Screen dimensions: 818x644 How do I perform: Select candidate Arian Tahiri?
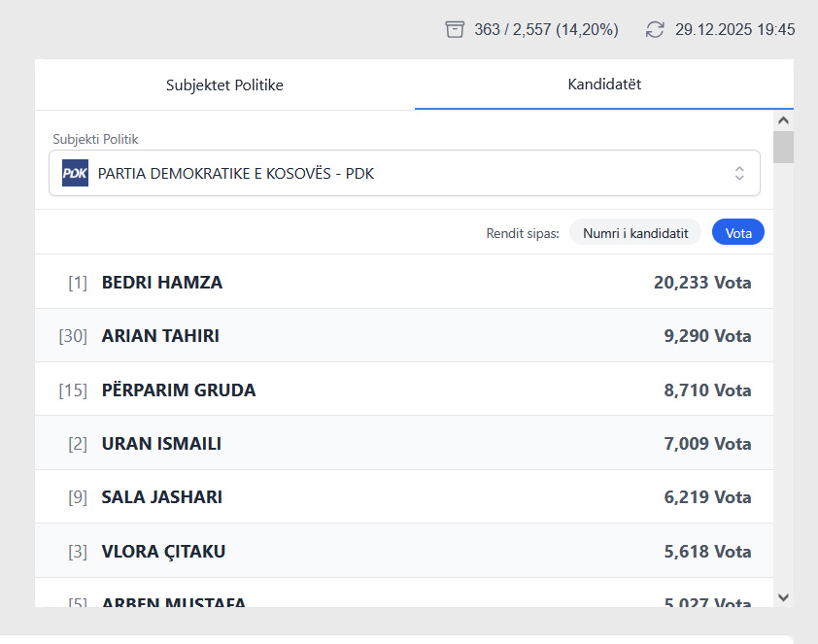pos(160,336)
